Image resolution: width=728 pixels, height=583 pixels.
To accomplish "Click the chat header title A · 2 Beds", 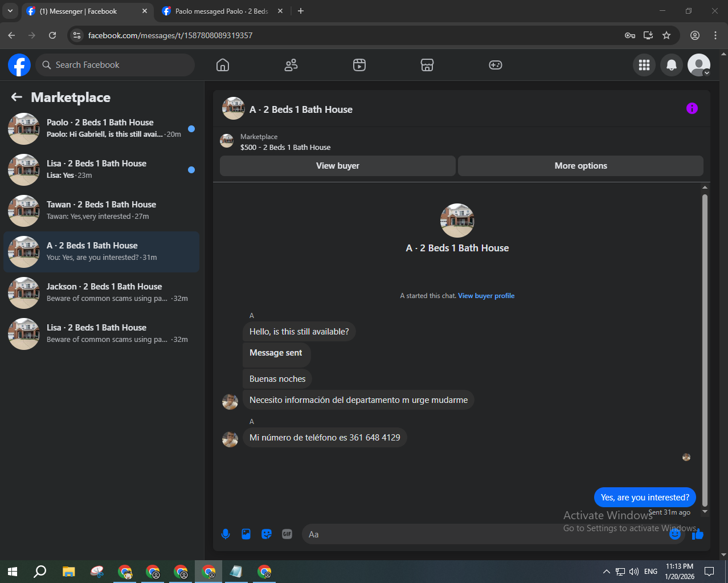I will [x=301, y=109].
